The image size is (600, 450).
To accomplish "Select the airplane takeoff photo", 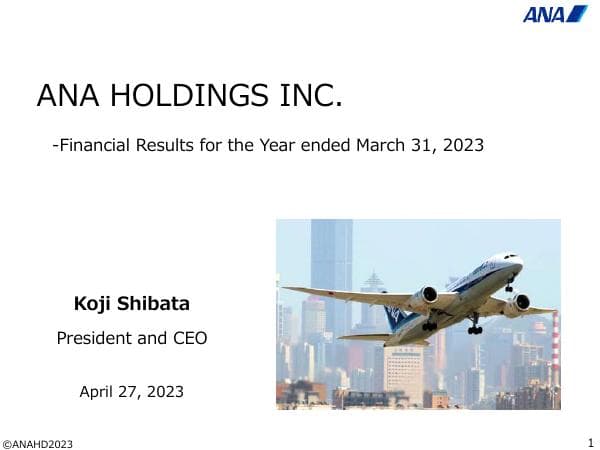I will [x=418, y=314].
